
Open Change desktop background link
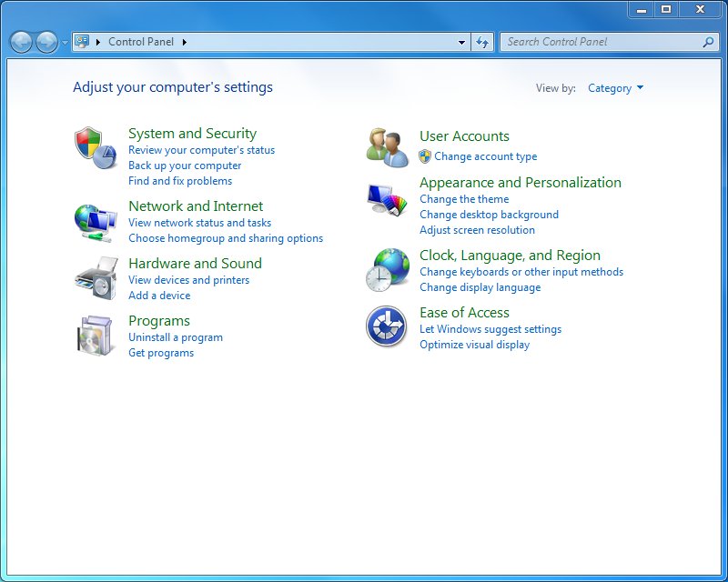pos(489,215)
